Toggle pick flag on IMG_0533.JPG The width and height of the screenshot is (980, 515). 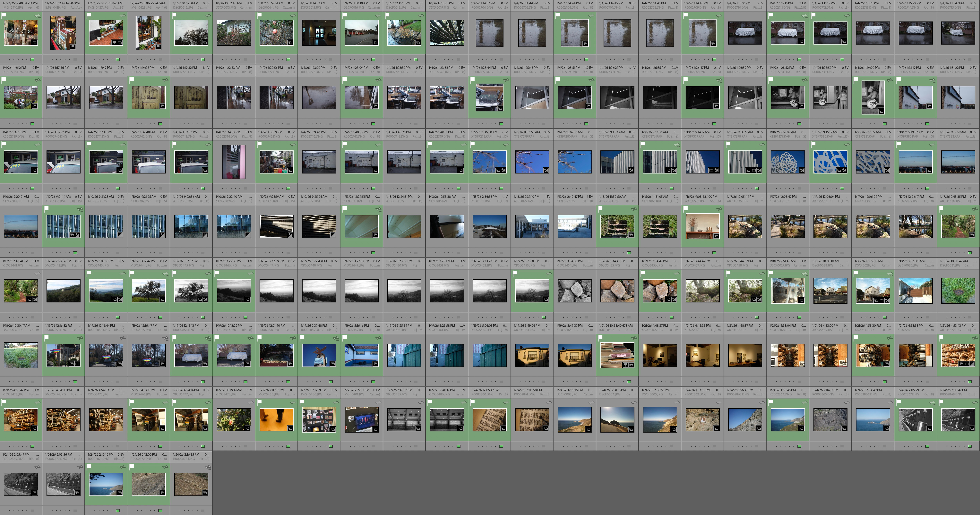685,209
